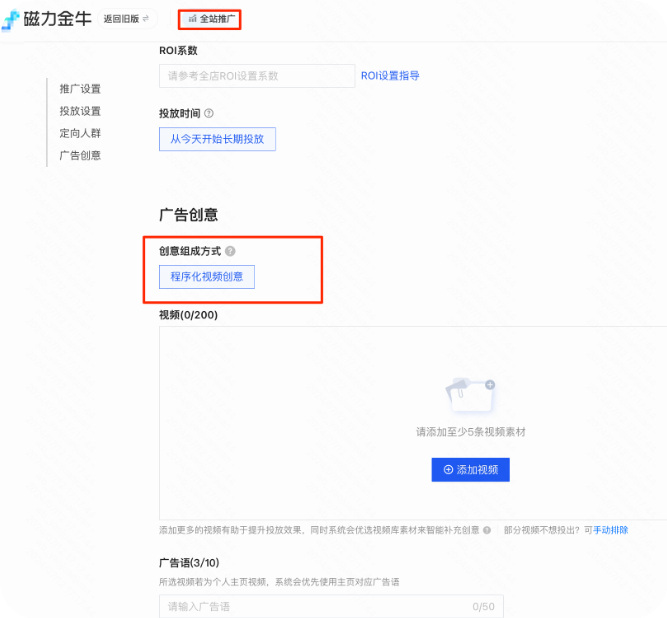667x618 pixels.
Task: Click the 添加视频 button
Action: click(x=470, y=470)
